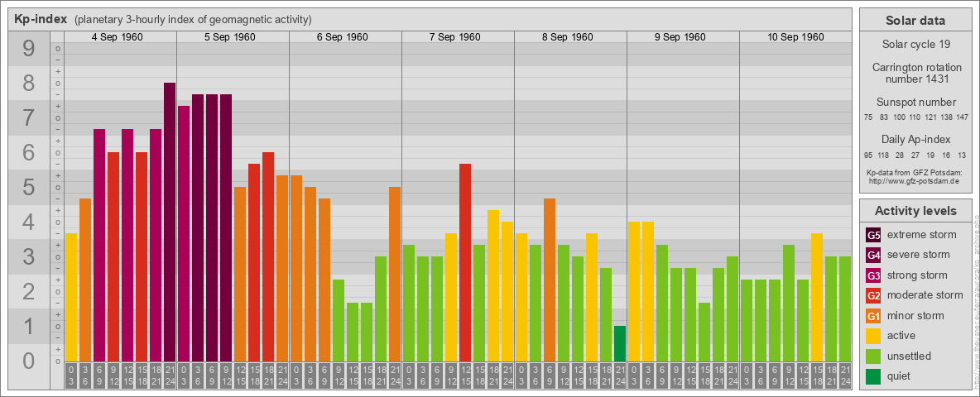Image resolution: width=980 pixels, height=397 pixels.
Task: Click the yellow active legend swatch
Action: [x=873, y=336]
